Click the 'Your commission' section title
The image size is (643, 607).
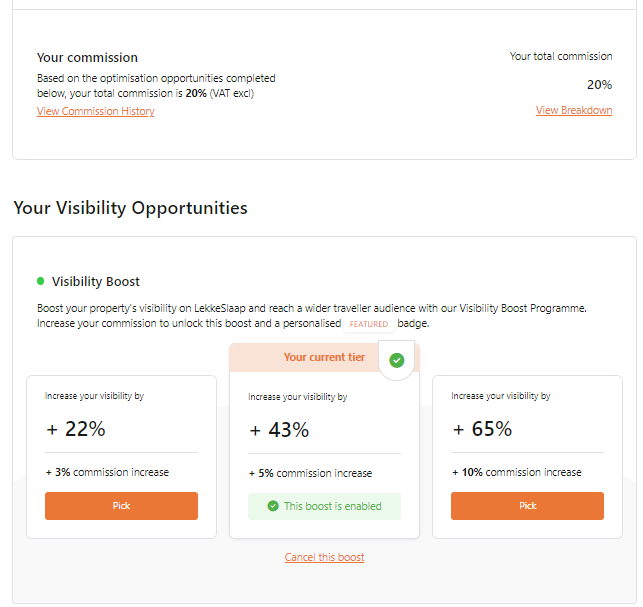pos(87,57)
